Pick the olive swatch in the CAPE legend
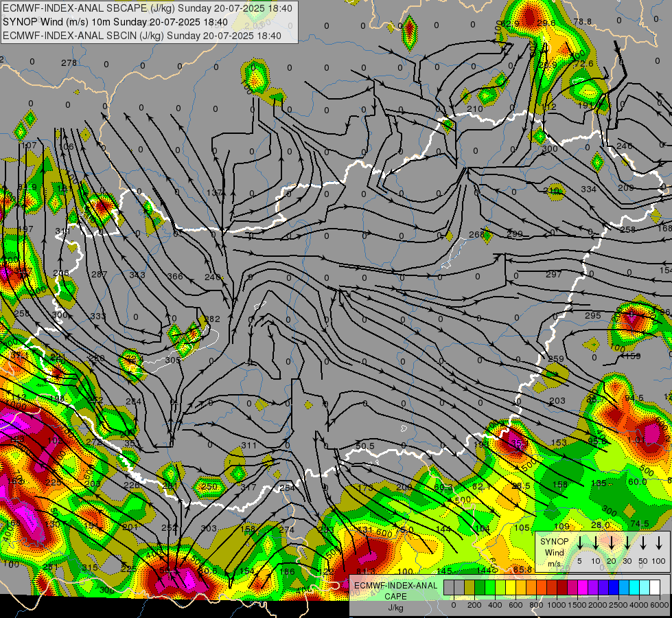This screenshot has width=672, height=618. (x=470, y=588)
